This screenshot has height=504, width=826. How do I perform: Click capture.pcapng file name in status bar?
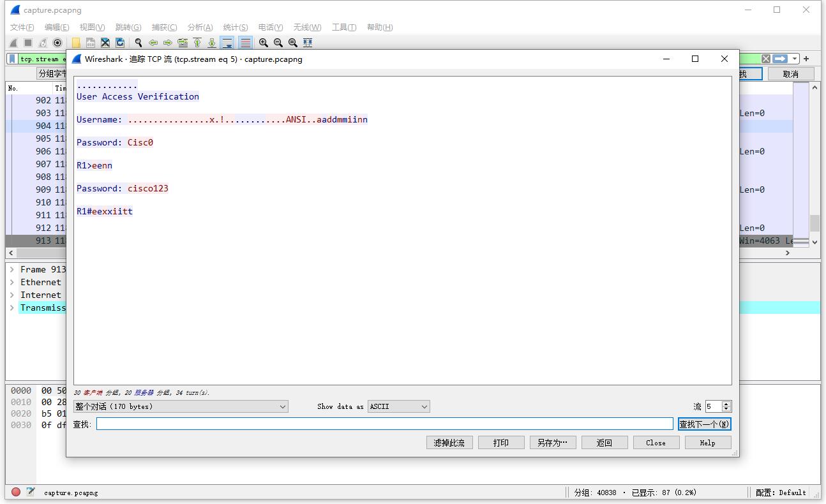71,493
